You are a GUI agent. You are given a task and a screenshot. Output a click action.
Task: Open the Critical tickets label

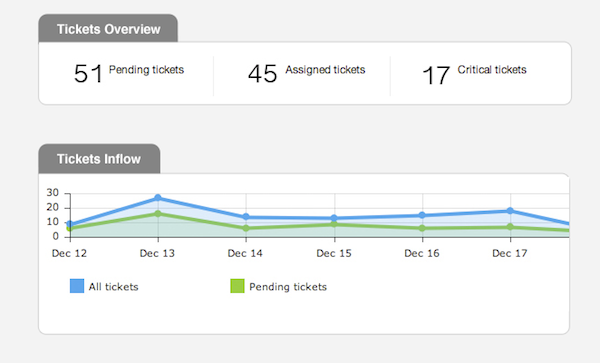(492, 70)
